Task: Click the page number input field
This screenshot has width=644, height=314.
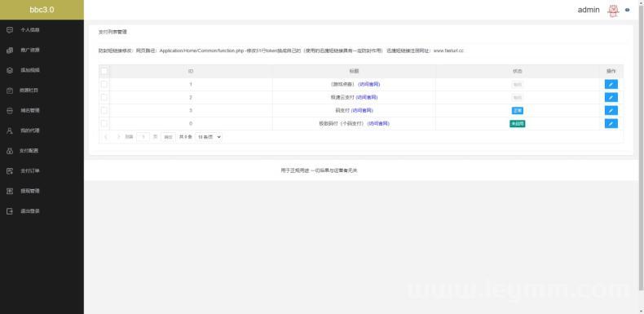Action: tap(143, 137)
